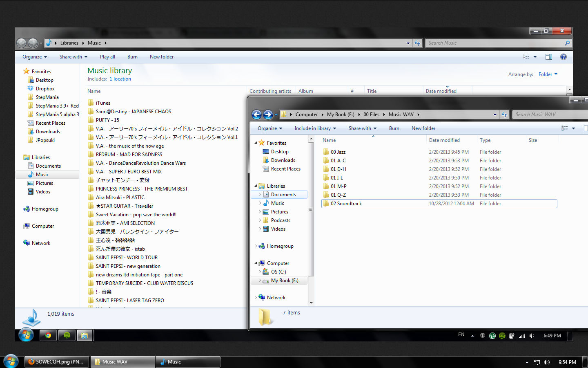Open Share with dropdown in Music WAV window

(x=363, y=128)
